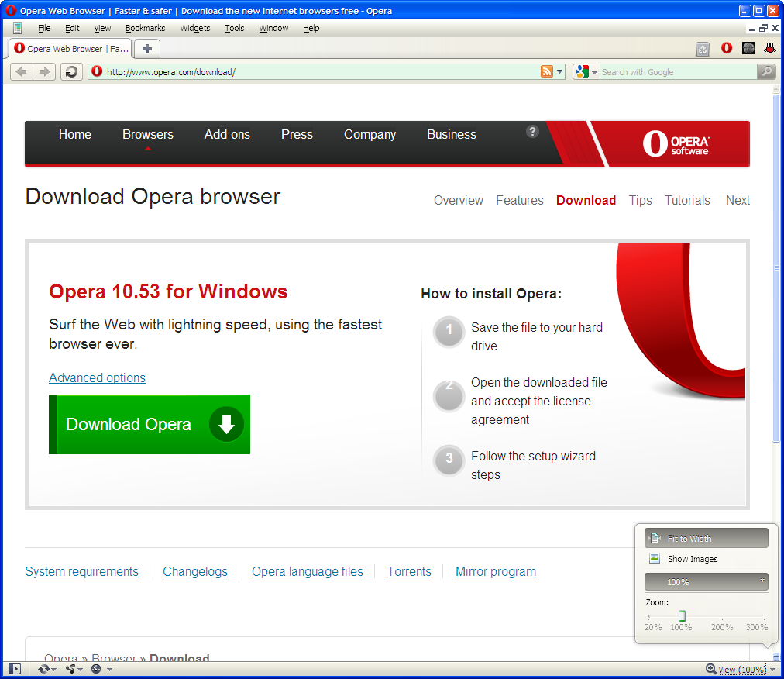Open the Mirror program link

pyautogui.click(x=496, y=571)
